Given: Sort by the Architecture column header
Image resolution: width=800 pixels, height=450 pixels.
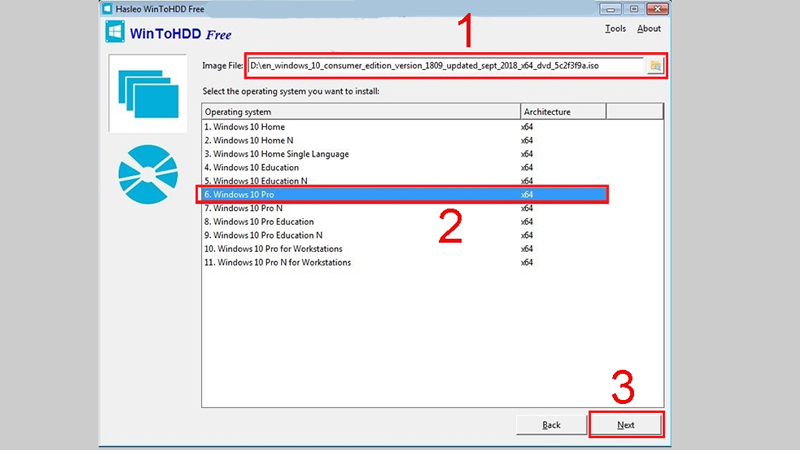Looking at the screenshot, I should coord(563,111).
